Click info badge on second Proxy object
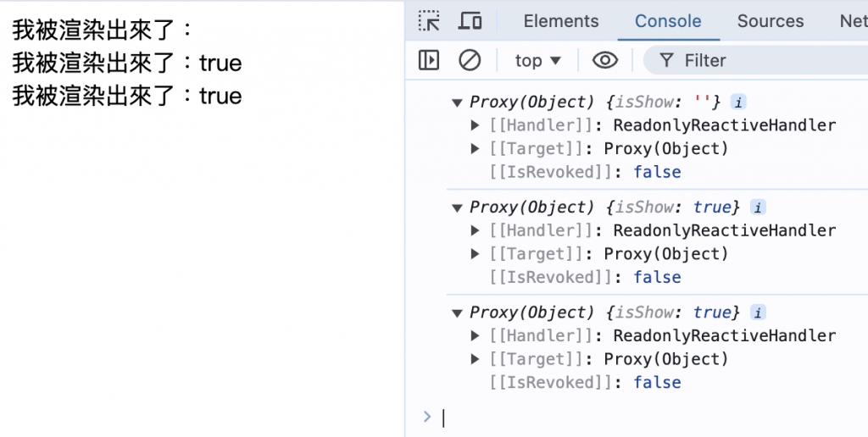Screen dimensions: 868x437 pos(758,207)
